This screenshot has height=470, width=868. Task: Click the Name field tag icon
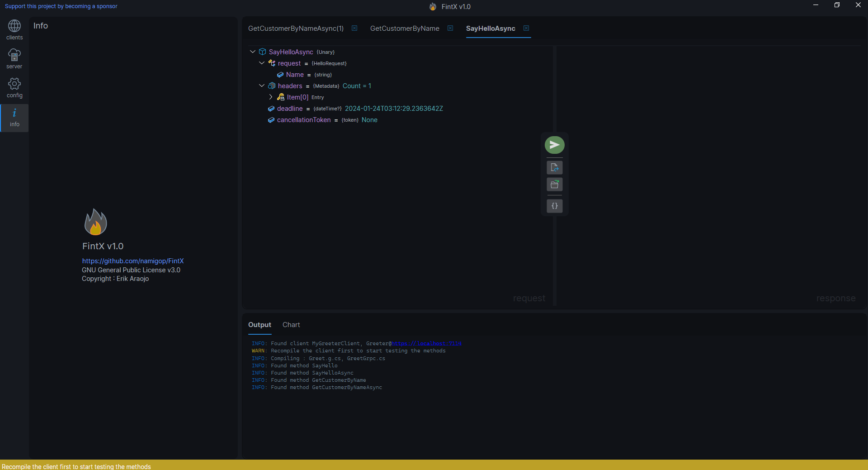point(280,75)
